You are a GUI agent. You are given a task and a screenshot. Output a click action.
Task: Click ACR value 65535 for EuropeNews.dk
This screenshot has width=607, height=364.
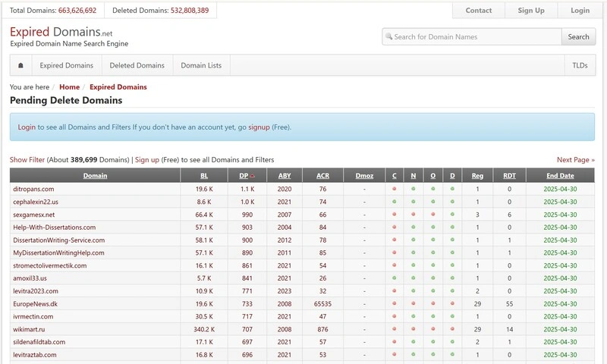pyautogui.click(x=323, y=303)
